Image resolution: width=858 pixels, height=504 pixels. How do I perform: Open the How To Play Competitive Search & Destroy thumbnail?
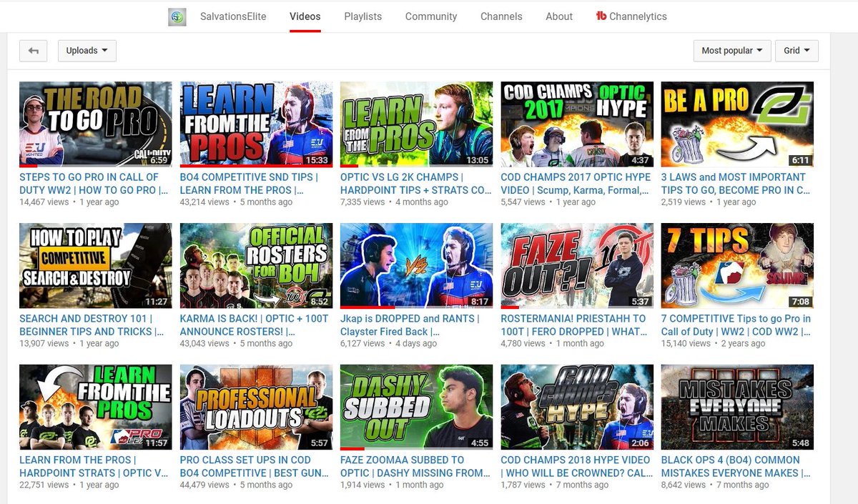click(96, 266)
